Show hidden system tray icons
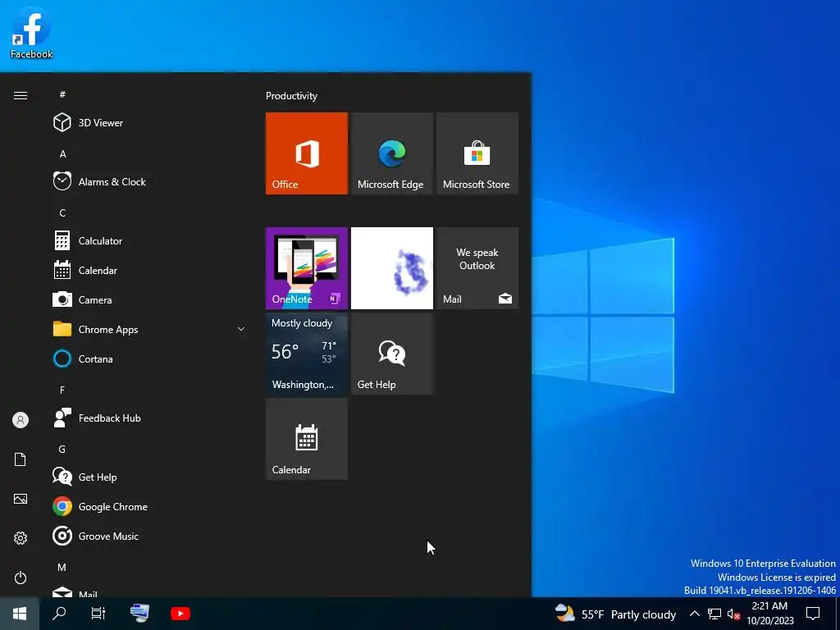The height and width of the screenshot is (630, 840). click(694, 614)
